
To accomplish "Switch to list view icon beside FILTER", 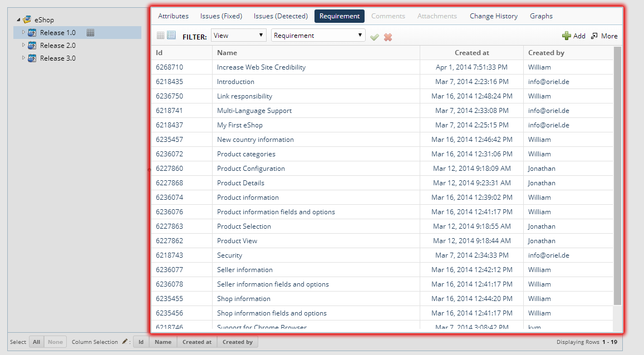I will point(171,36).
